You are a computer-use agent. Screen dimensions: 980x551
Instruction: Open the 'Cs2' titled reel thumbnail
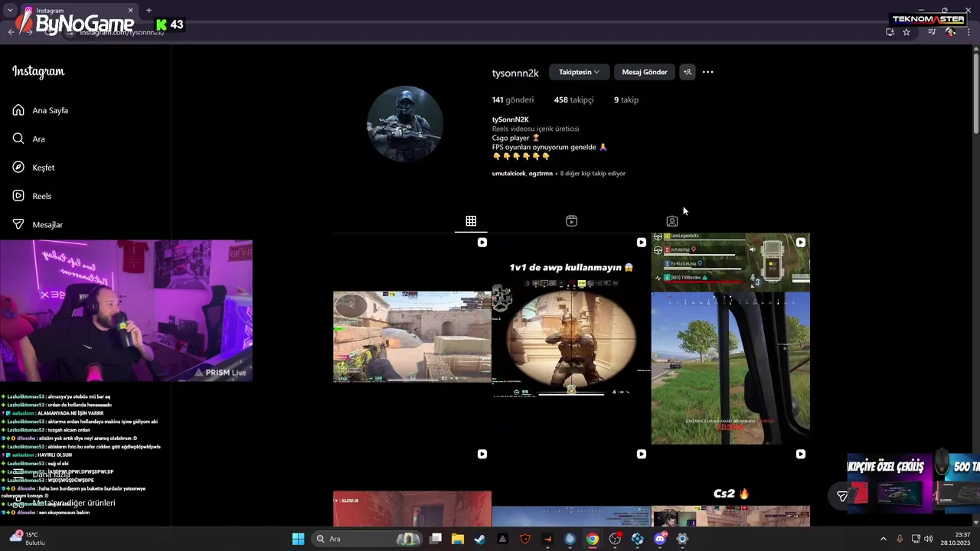click(x=730, y=486)
